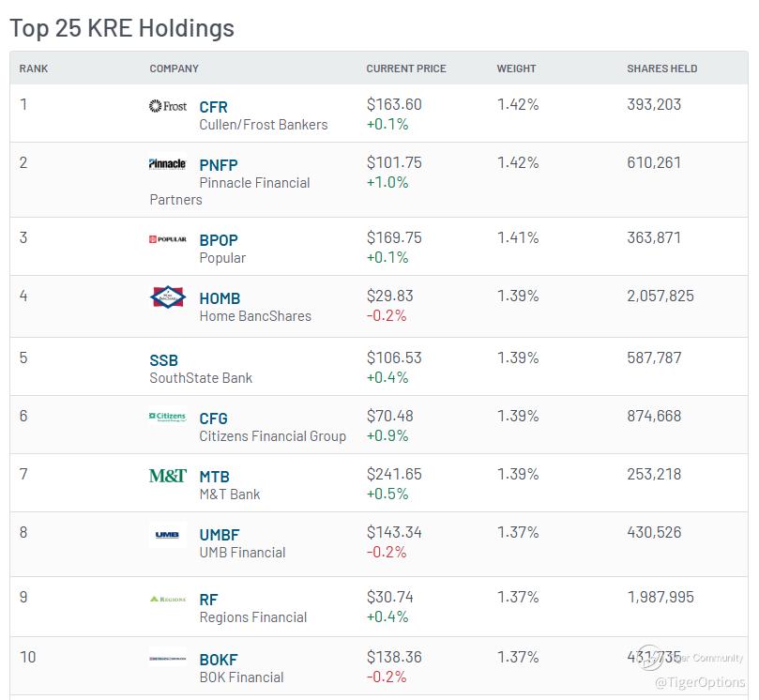Click the Popular bank logo
The image size is (759, 700).
point(168,239)
